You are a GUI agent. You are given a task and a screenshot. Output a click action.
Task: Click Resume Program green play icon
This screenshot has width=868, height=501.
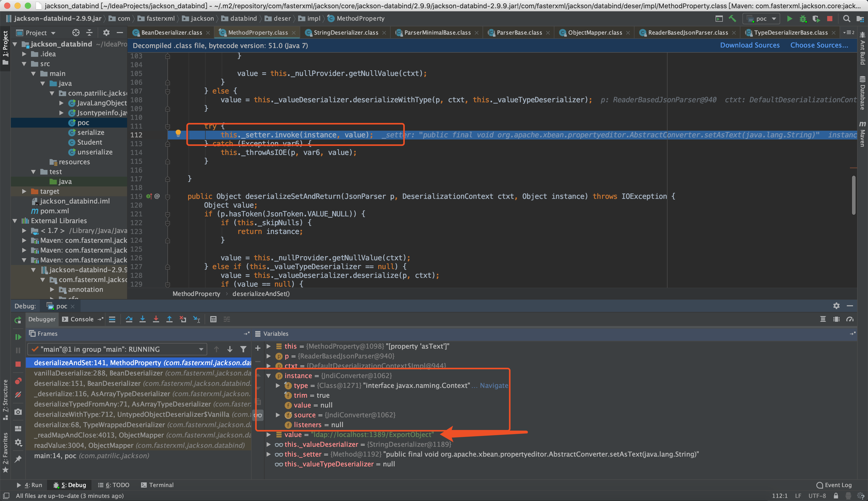(18, 337)
